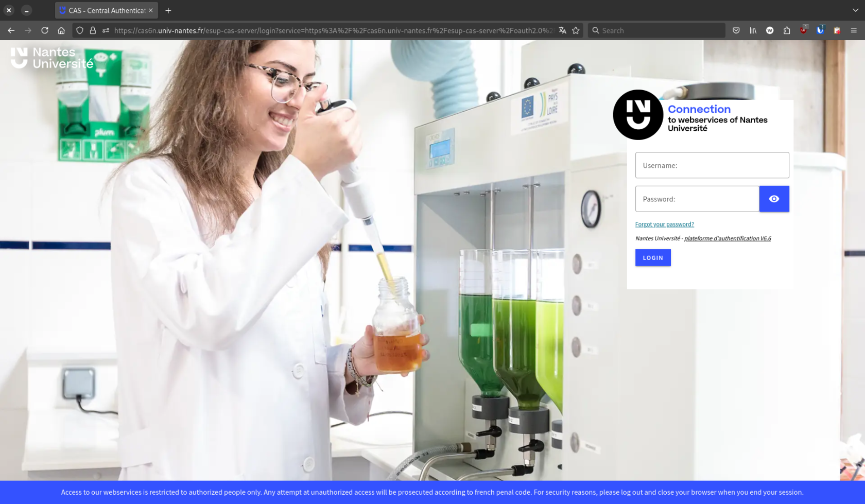
Task: Expand the list all tabs dropdown
Action: point(855,10)
